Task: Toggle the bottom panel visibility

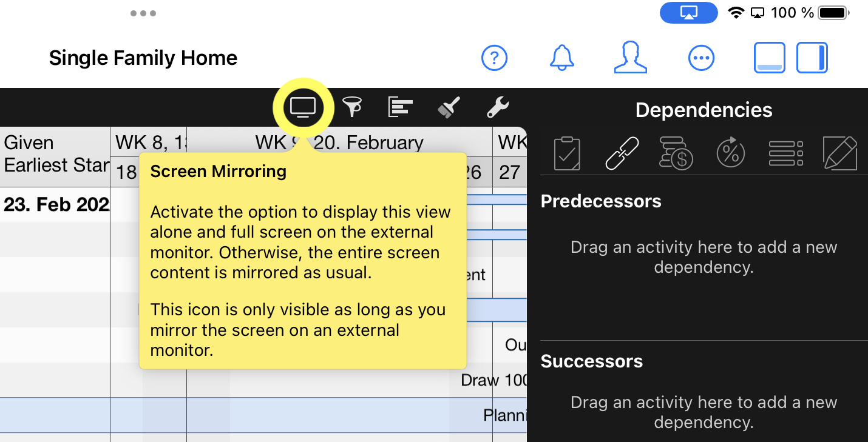Action: 769,58
